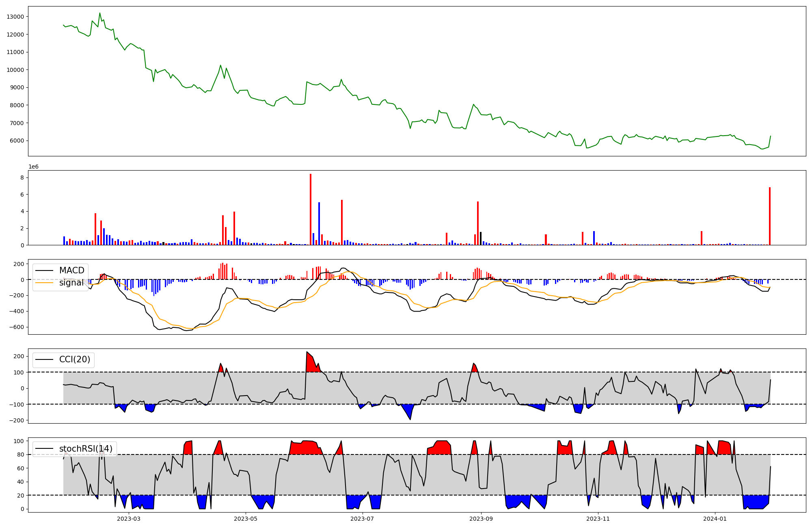Click the 1e6 volume scale label
812x528 pixels.
click(x=33, y=167)
